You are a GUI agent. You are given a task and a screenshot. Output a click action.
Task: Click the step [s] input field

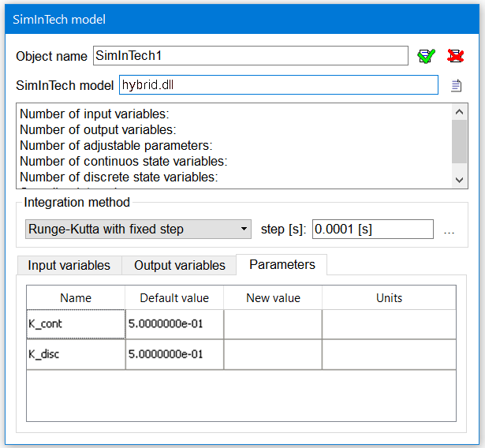(373, 230)
